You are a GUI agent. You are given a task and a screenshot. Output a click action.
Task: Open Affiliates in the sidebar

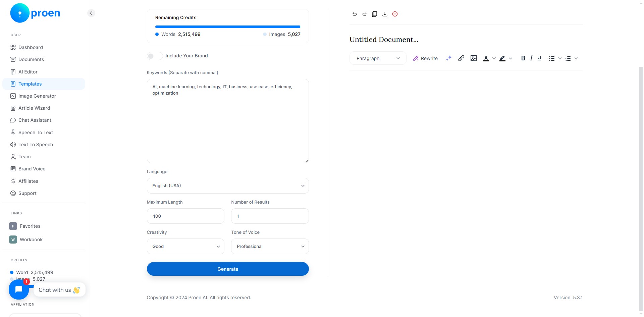[44, 181]
